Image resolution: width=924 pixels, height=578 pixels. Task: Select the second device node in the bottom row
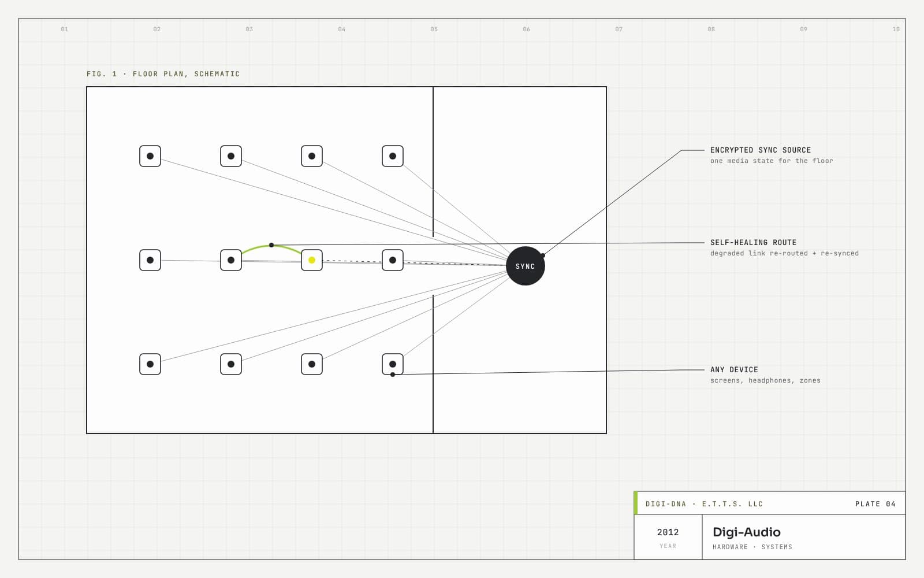pos(231,364)
